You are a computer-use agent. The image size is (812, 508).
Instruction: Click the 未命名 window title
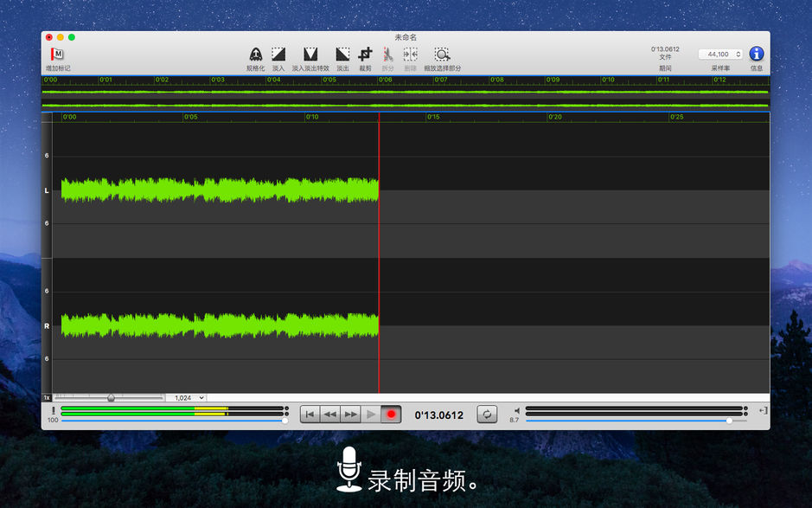point(406,37)
